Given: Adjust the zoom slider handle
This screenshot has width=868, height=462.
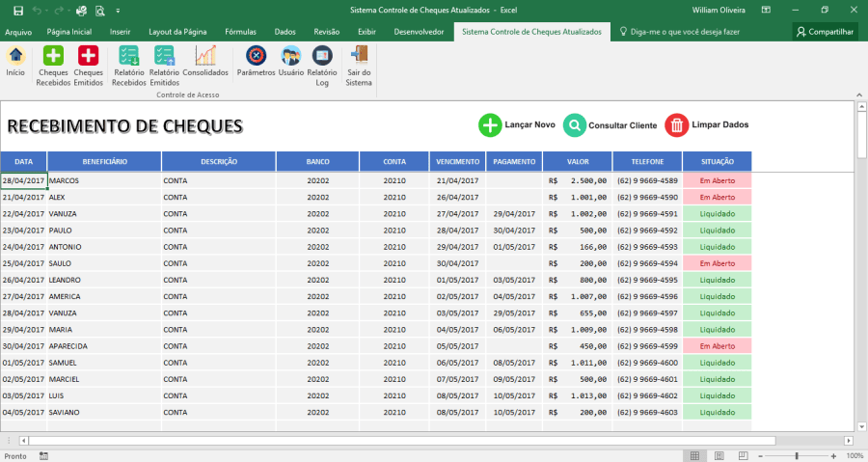Looking at the screenshot, I should [797, 456].
